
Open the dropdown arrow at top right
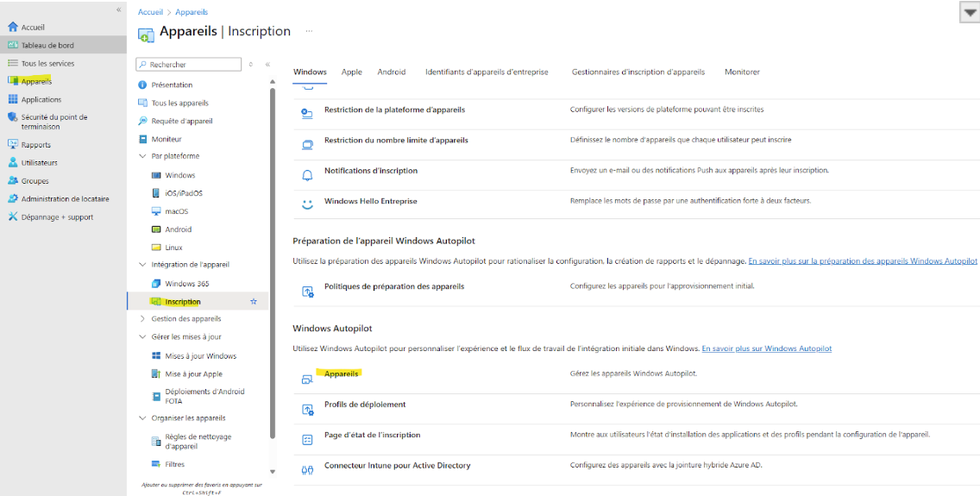pos(969,11)
